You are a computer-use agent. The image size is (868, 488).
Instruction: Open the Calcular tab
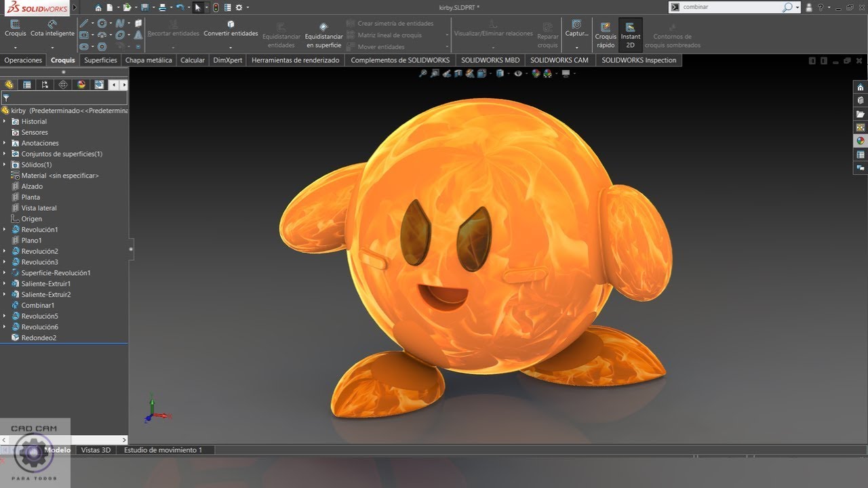(193, 60)
